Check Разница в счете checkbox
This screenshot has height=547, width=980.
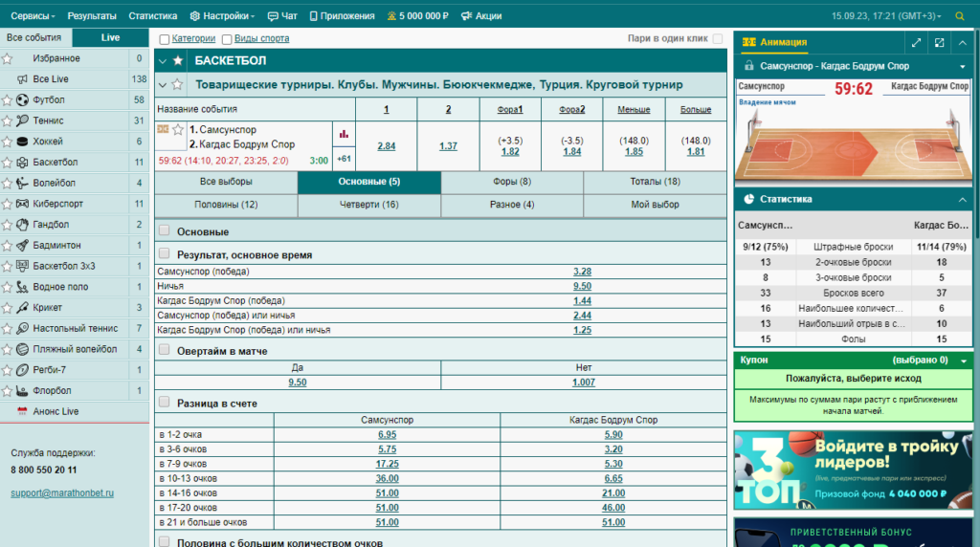pyautogui.click(x=165, y=403)
